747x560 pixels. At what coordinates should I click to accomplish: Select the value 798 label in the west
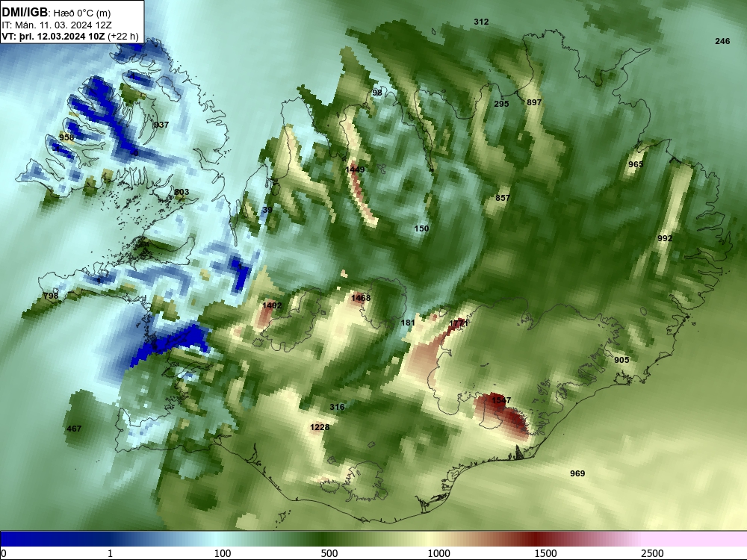(51, 296)
